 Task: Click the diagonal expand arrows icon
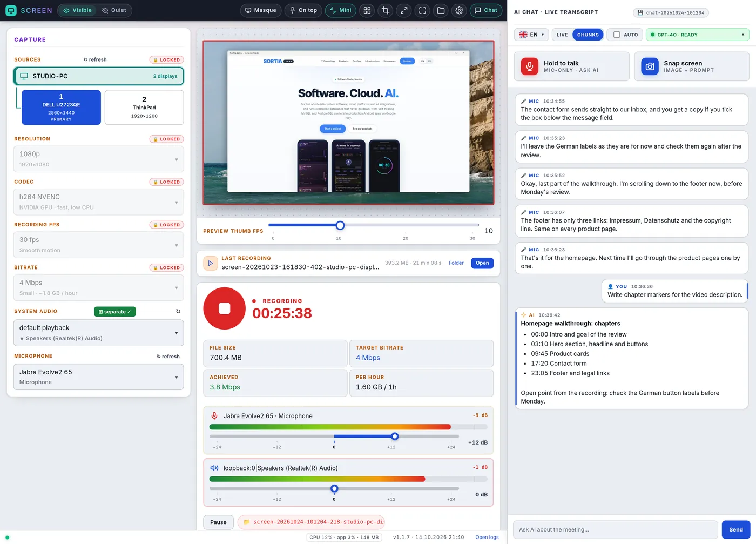(404, 10)
